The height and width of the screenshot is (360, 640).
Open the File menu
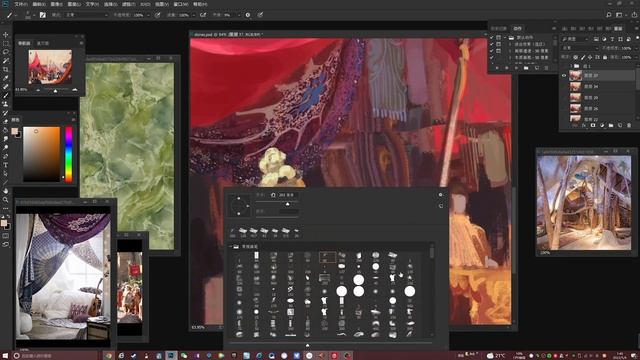point(21,4)
